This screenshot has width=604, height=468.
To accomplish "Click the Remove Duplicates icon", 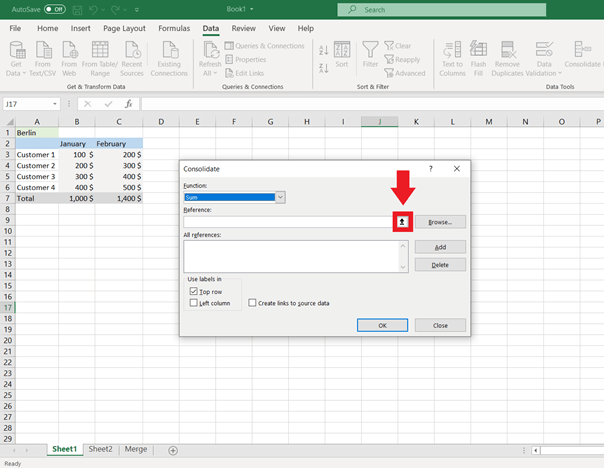I will tap(507, 50).
